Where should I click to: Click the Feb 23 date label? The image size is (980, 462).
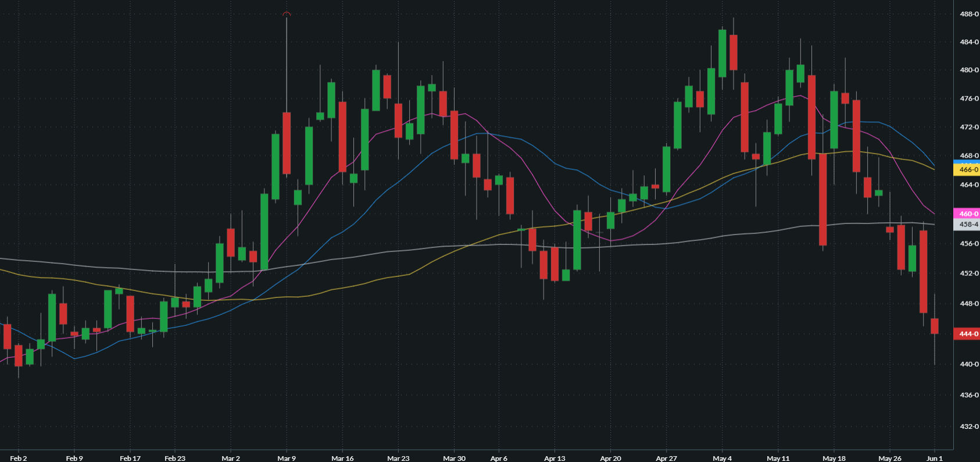[175, 458]
